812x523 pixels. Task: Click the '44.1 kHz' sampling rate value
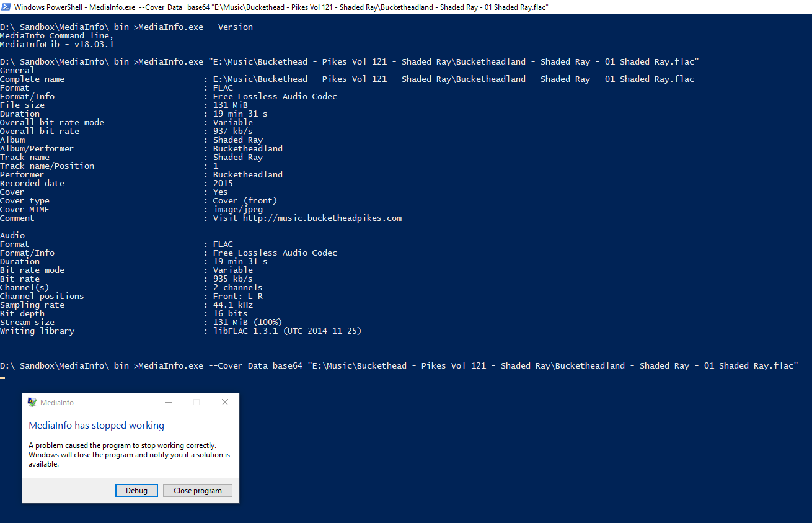coord(233,305)
